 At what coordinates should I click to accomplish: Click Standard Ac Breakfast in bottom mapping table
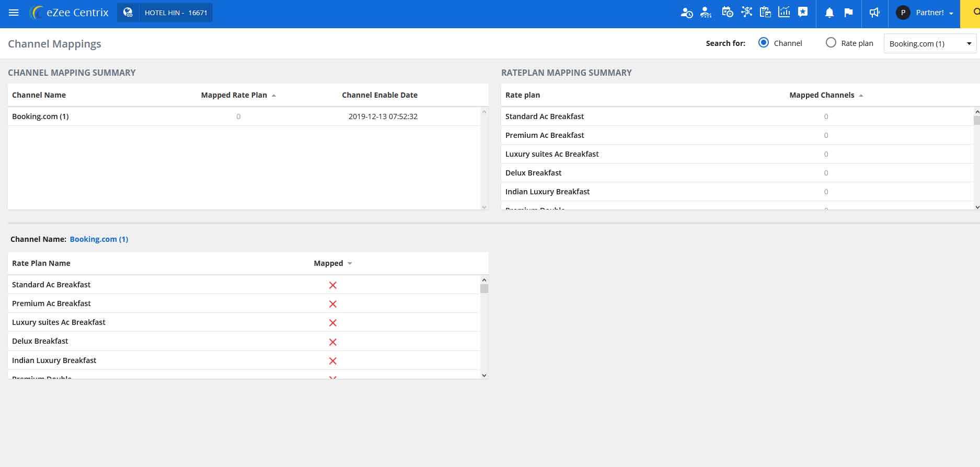click(51, 285)
